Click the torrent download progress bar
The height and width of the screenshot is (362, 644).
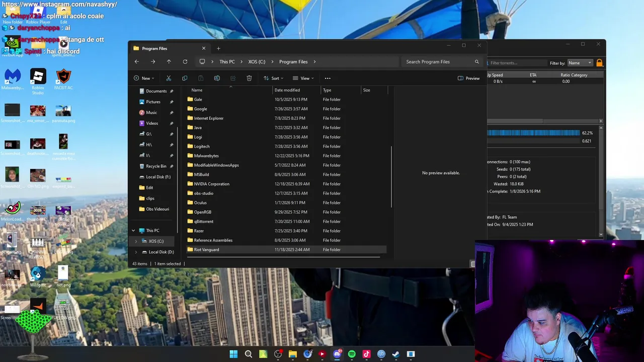click(533, 133)
